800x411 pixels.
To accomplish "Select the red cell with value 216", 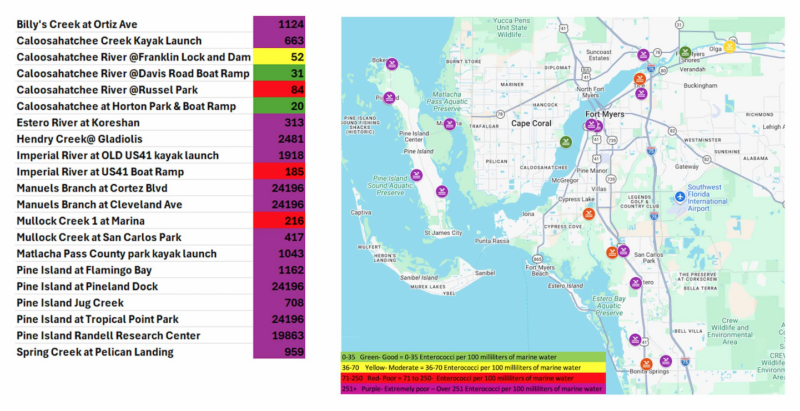I will [279, 221].
